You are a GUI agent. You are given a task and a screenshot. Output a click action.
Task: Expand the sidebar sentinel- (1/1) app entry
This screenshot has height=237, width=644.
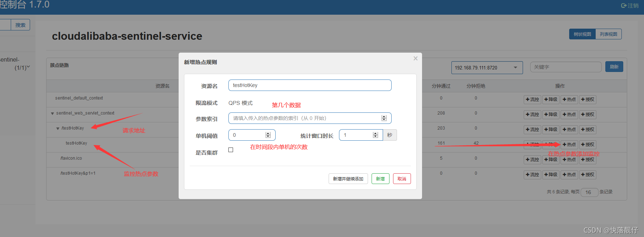tap(28, 67)
